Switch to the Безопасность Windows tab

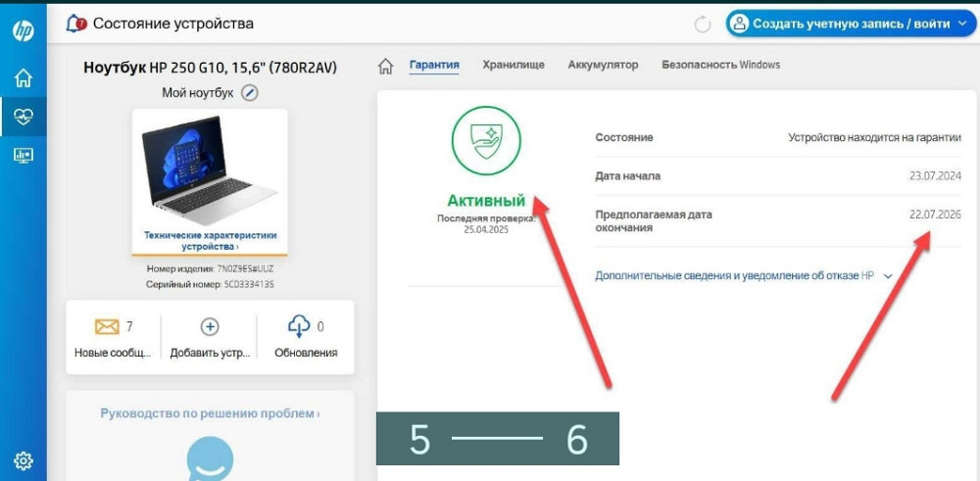720,65
